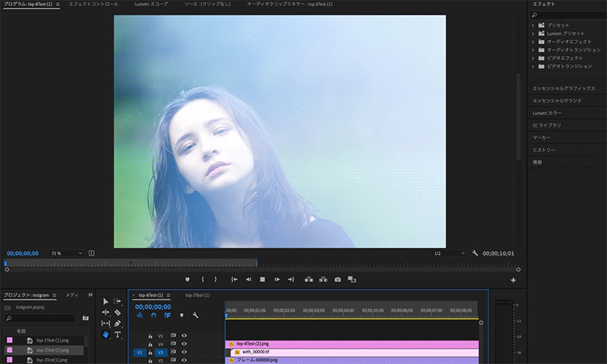This screenshot has width=607, height=364.
Task: Open the 1/2 playback resolution dropdown
Action: [448, 253]
